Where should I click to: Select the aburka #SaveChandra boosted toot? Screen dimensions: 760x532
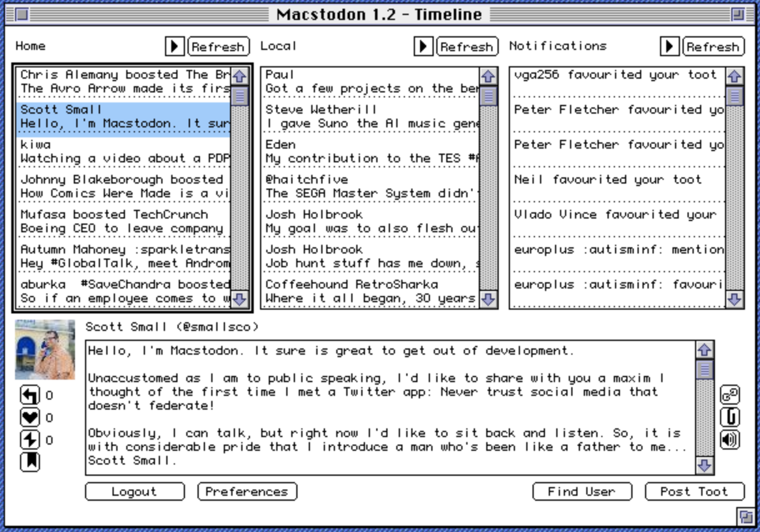pos(124,292)
